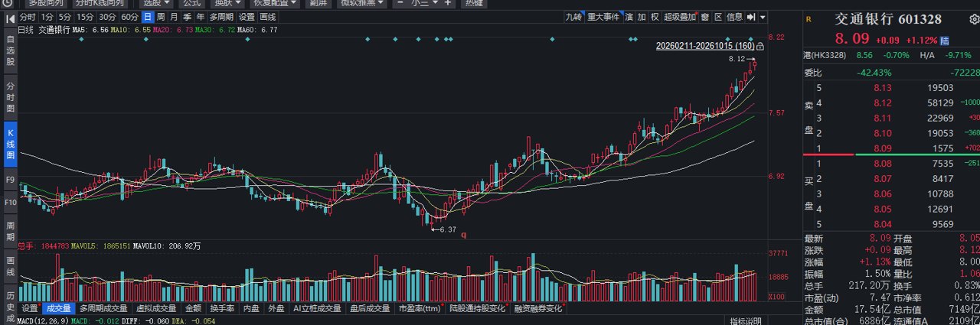Screen dimensions: 980x325
Task: Click the 分时K线同列 button
Action: point(100,3)
